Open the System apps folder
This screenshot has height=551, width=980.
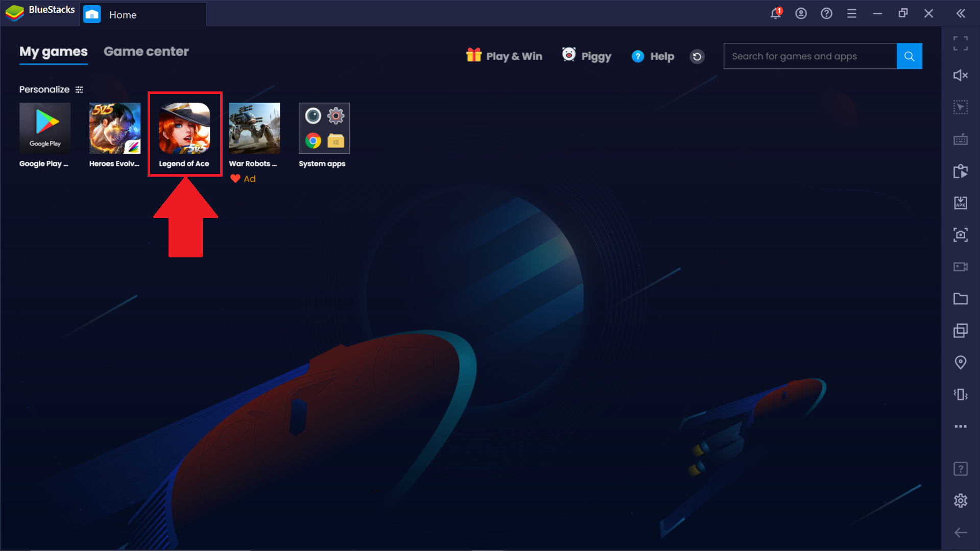click(x=324, y=128)
